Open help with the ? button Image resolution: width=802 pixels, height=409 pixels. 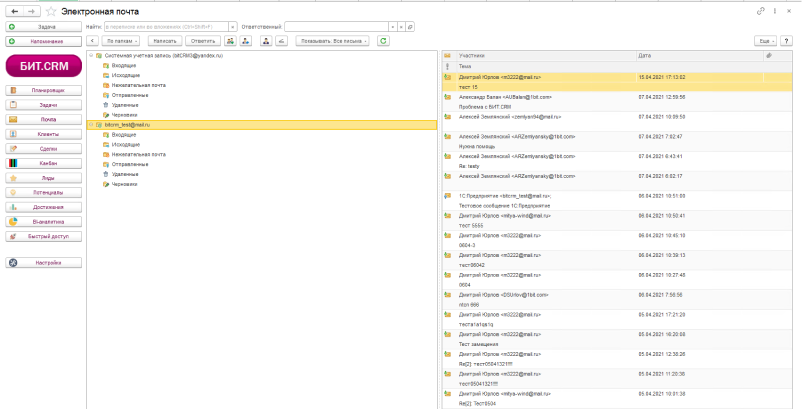(x=787, y=41)
